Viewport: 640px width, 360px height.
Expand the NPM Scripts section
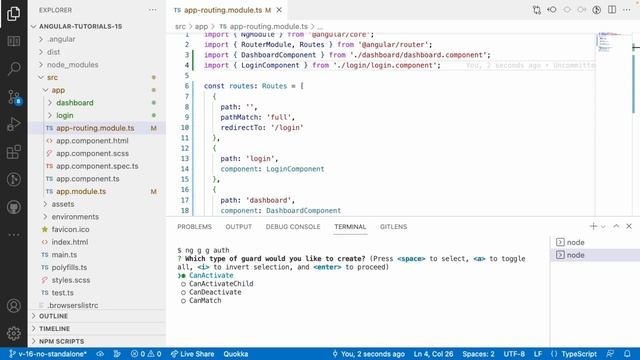pyautogui.click(x=98, y=341)
